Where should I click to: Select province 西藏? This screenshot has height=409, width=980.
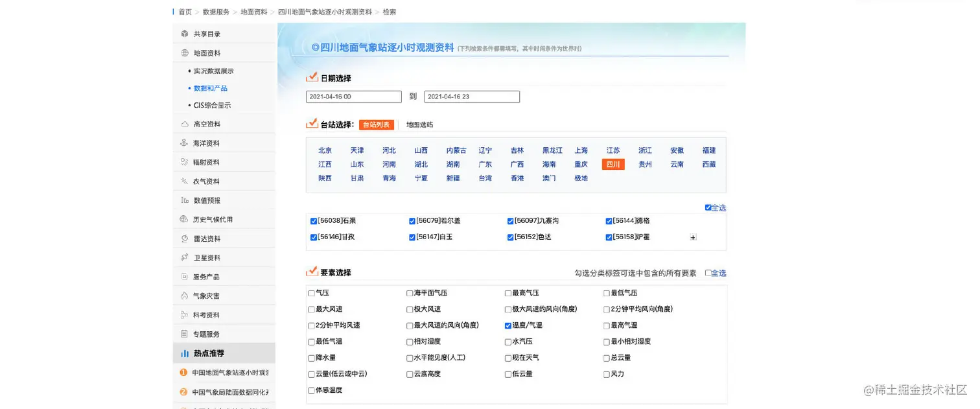click(x=709, y=165)
